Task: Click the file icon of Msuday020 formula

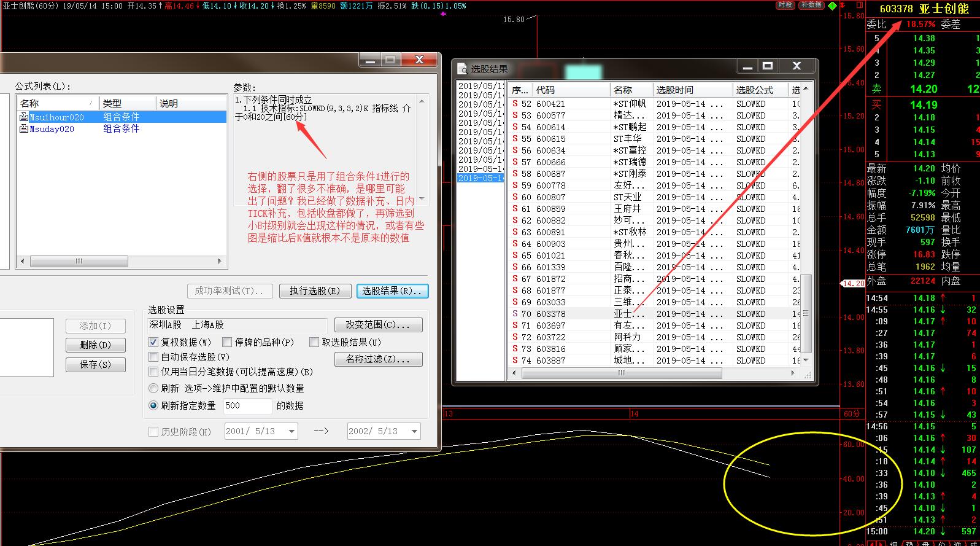Action: pos(24,128)
